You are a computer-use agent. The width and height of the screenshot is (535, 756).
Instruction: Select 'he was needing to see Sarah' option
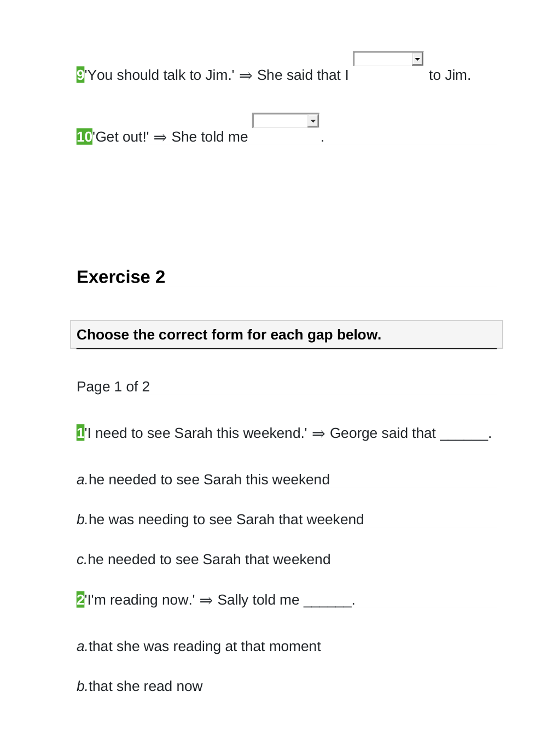(x=225, y=519)
